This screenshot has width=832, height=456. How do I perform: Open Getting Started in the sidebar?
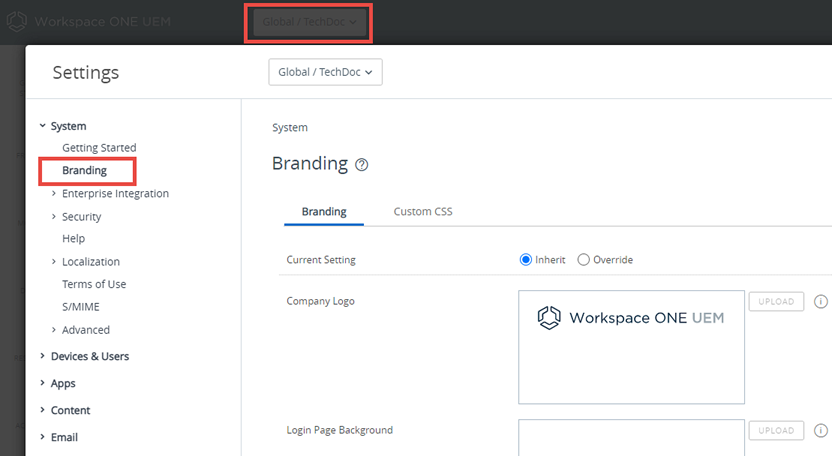click(x=99, y=148)
